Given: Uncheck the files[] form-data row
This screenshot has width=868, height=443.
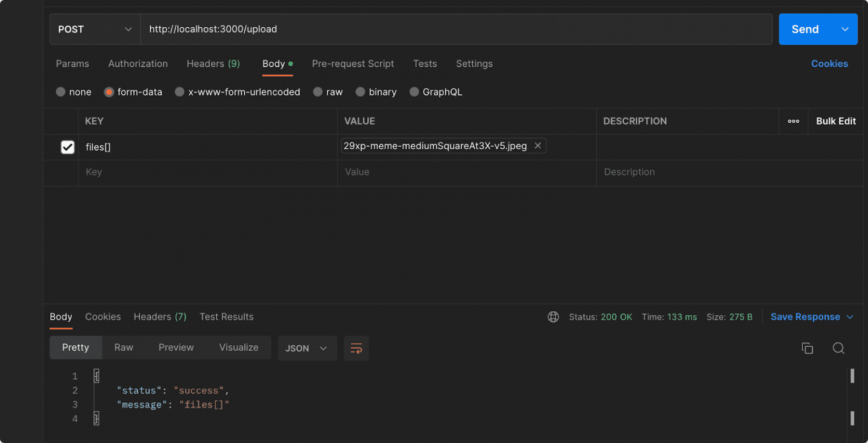Looking at the screenshot, I should click(67, 147).
